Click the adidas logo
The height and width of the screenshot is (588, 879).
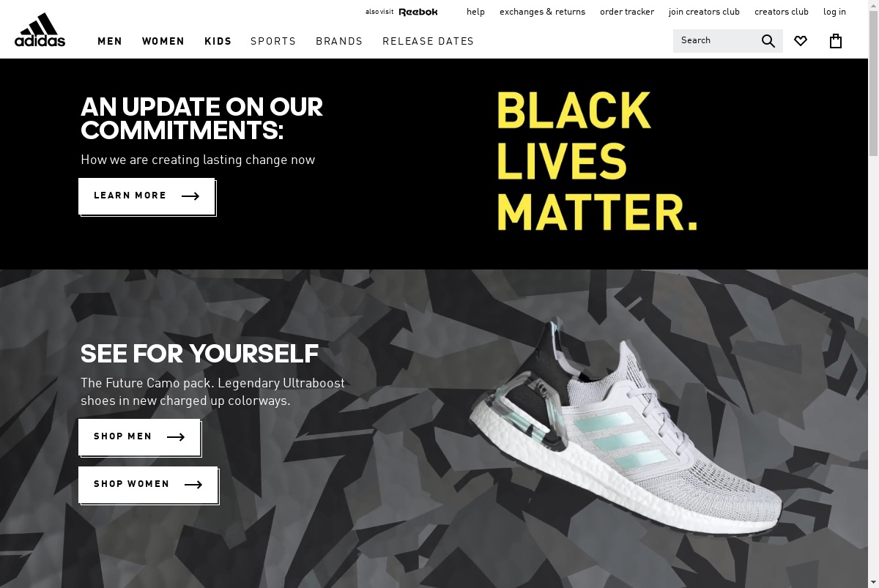coord(40,29)
